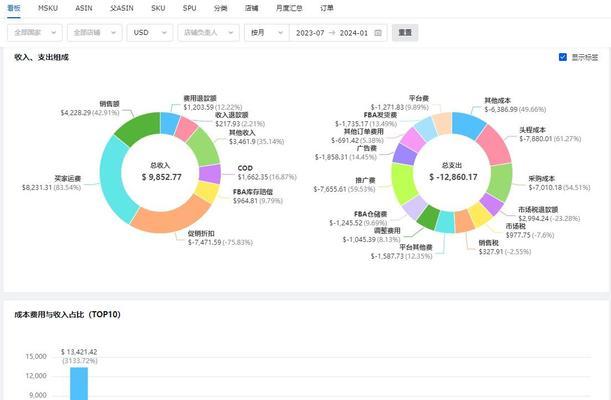The height and width of the screenshot is (400, 611).
Task: Select the pink 头程成本 expense segment
Action: (495, 145)
